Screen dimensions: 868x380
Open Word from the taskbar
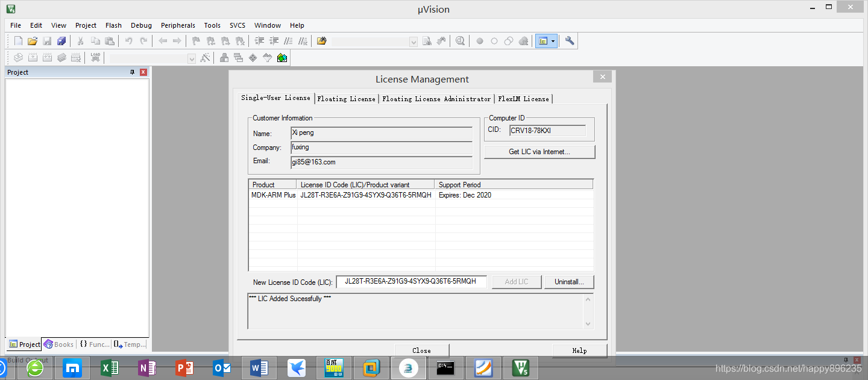(259, 367)
